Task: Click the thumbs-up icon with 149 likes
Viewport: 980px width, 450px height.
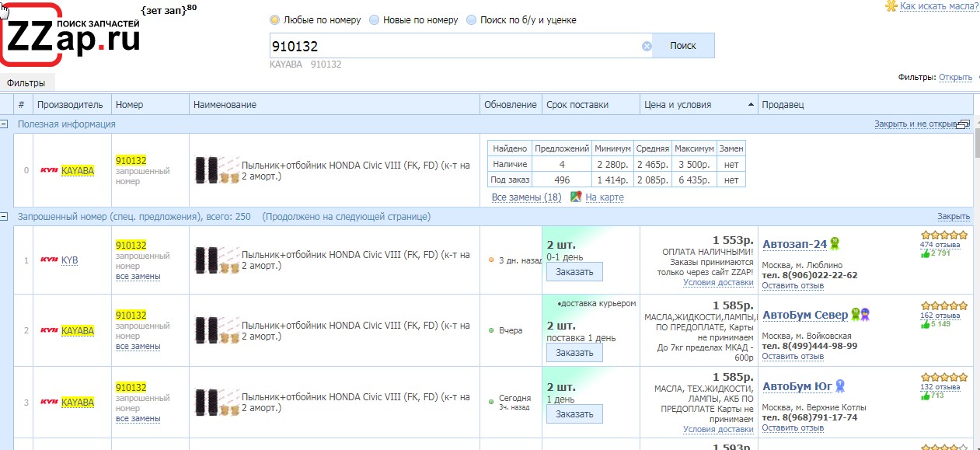Action: coord(925,324)
